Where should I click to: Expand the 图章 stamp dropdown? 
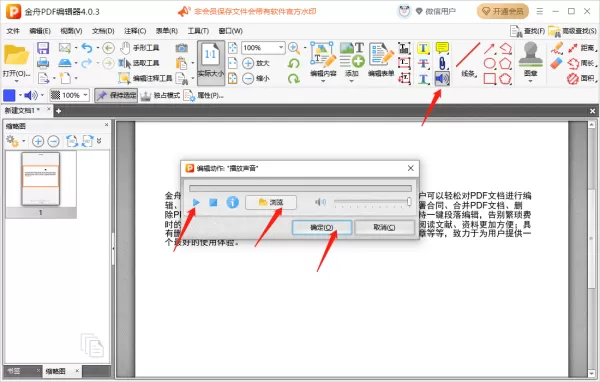530,81
